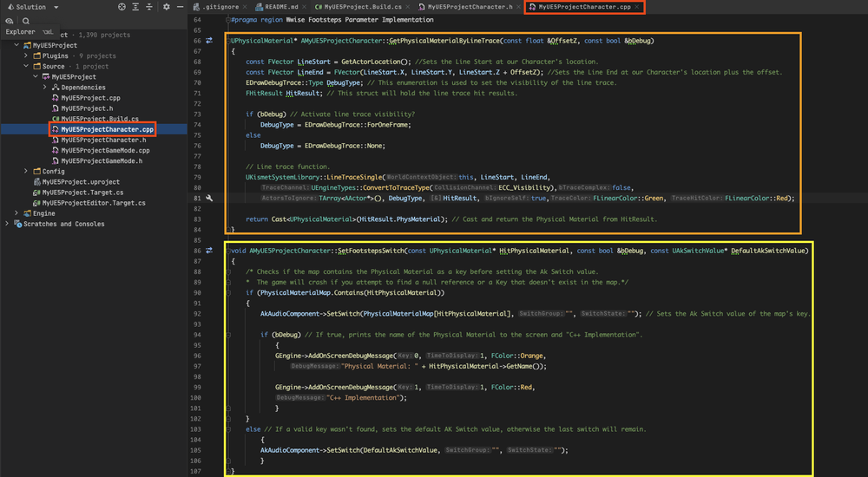Click PhysicalMaterialMap.Contains on line 90
This screenshot has width=868, height=477.
coord(311,293)
